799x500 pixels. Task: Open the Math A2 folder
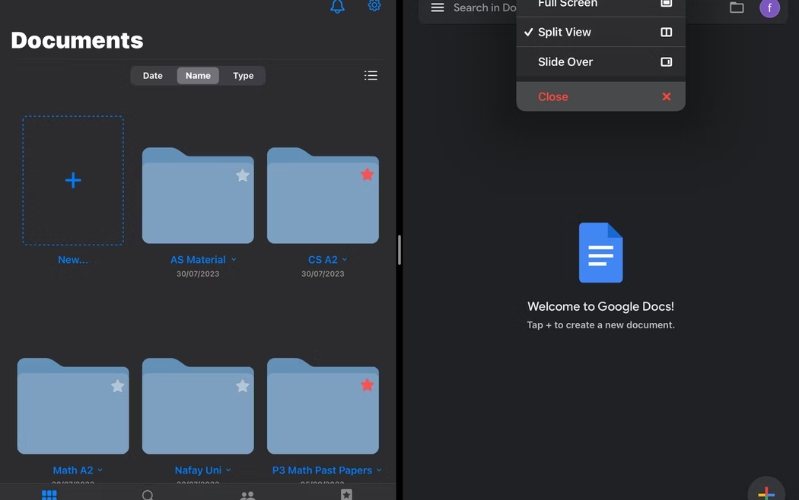[x=73, y=406]
